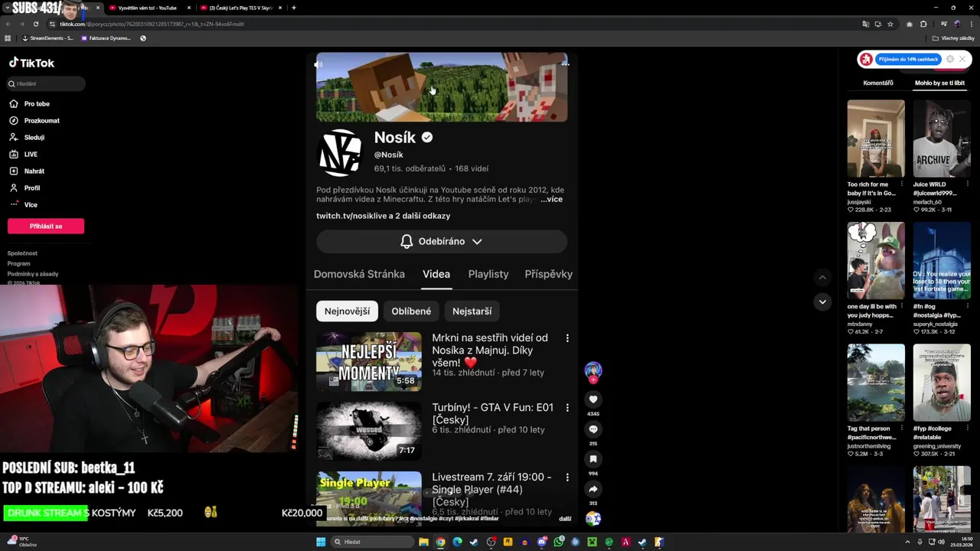Open the StreamElements bookmark
Viewport: 980px width, 551px height.
[x=48, y=37]
